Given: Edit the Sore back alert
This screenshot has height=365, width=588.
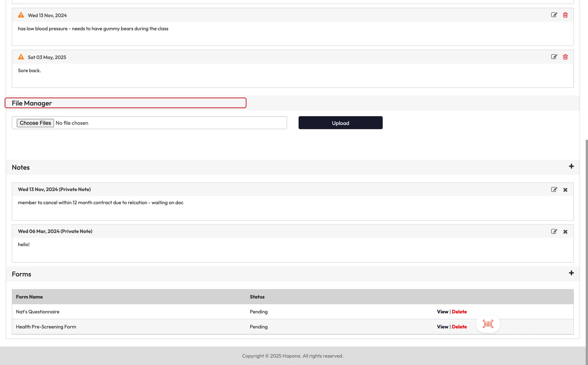Looking at the screenshot, I should pos(554,57).
